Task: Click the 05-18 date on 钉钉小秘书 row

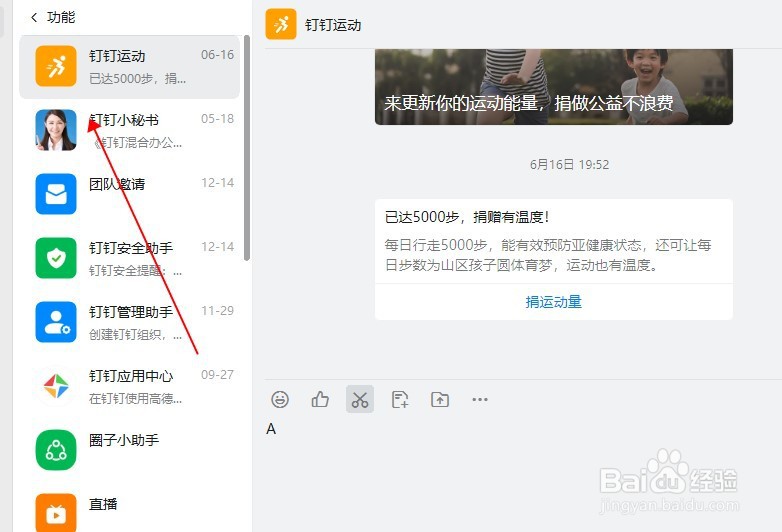Action: [x=217, y=119]
